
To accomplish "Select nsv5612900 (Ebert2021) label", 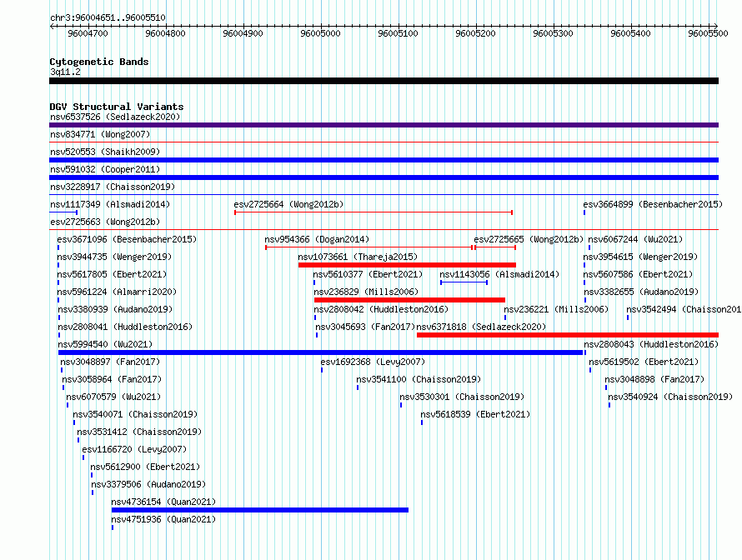I will 145,467.
